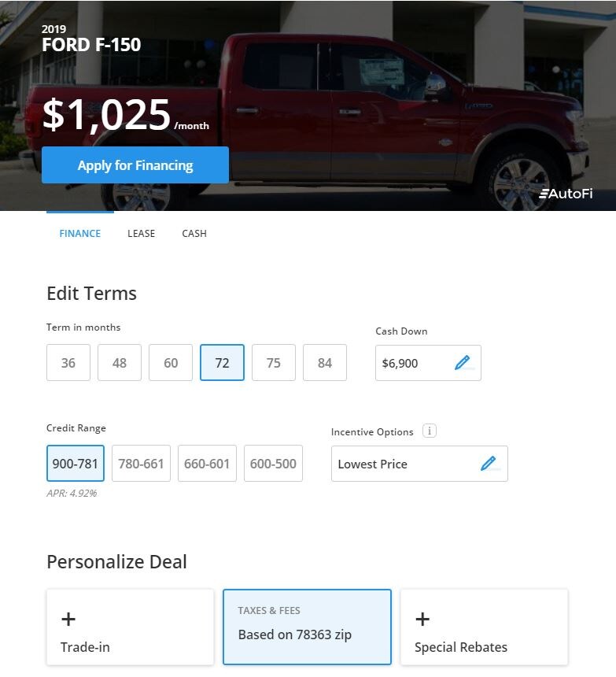This screenshot has height=677, width=616.
Task: Click the Special Rebates plus icon
Action: [422, 620]
